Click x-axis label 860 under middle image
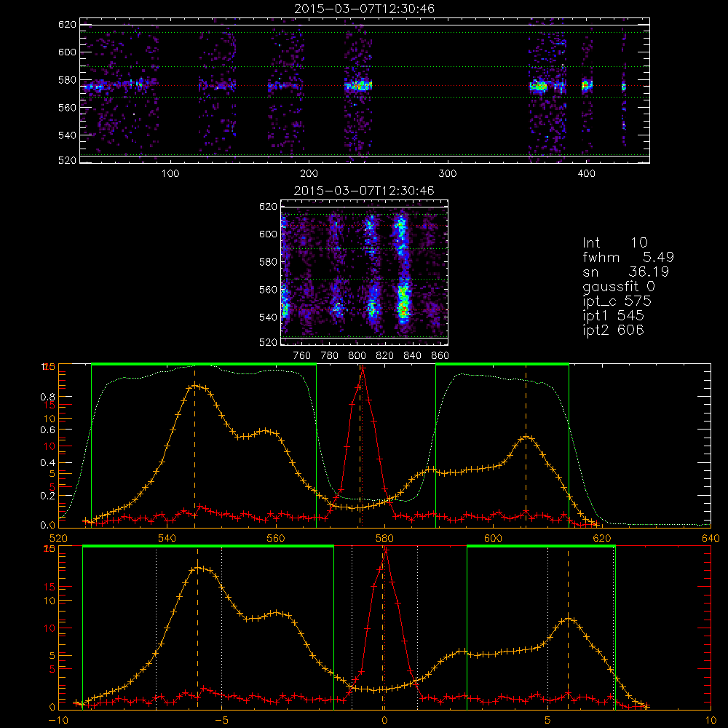Screen dimensions: 728x728 (440, 356)
